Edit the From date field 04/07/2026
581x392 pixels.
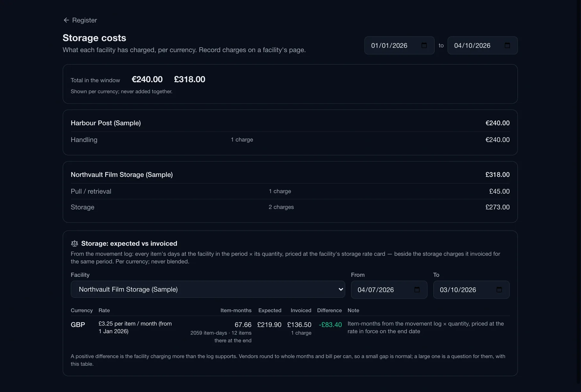389,290
